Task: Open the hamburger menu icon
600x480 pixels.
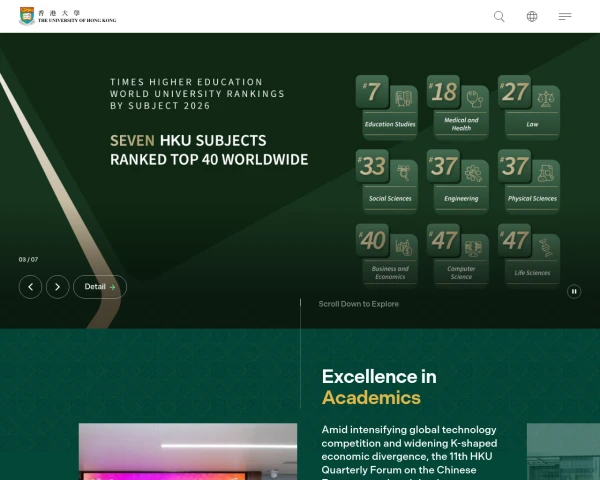Action: [565, 16]
